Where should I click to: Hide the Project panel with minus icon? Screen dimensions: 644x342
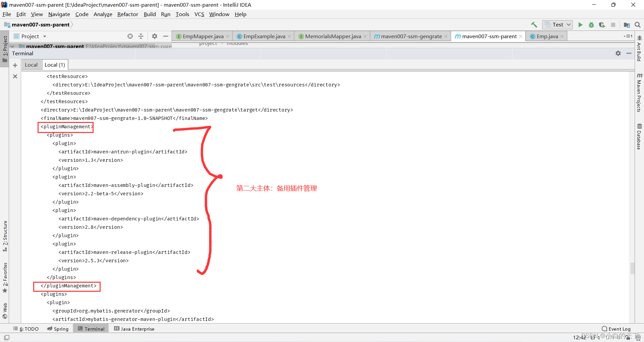(x=166, y=36)
